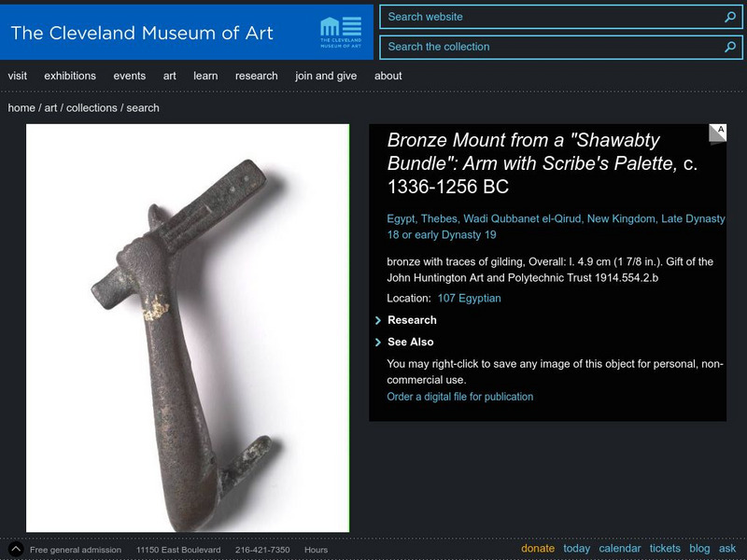Screen dimensions: 747x560
Task: Focus the Search the collection field
Action: pos(551,47)
